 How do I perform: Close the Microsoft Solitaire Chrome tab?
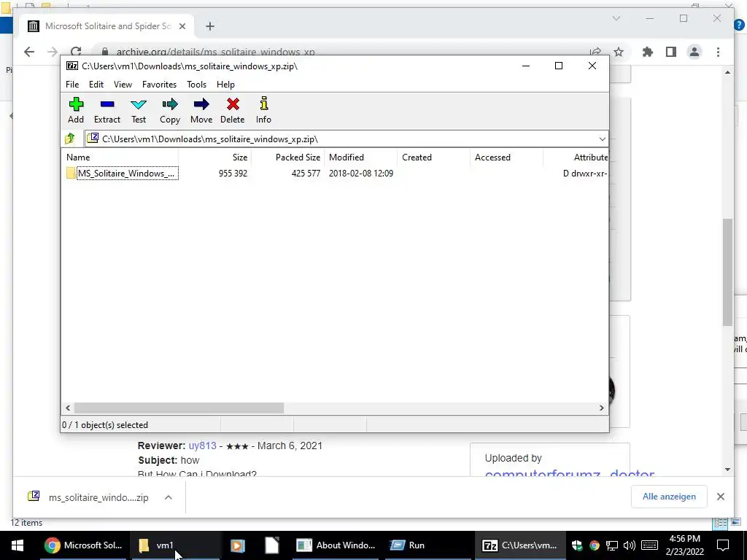[x=182, y=26]
